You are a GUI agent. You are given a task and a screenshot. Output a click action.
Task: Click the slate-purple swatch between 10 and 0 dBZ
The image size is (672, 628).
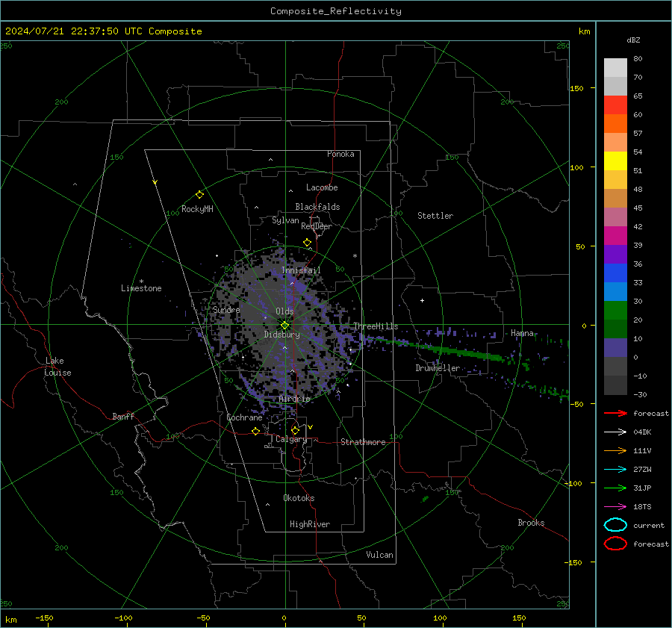(x=615, y=348)
